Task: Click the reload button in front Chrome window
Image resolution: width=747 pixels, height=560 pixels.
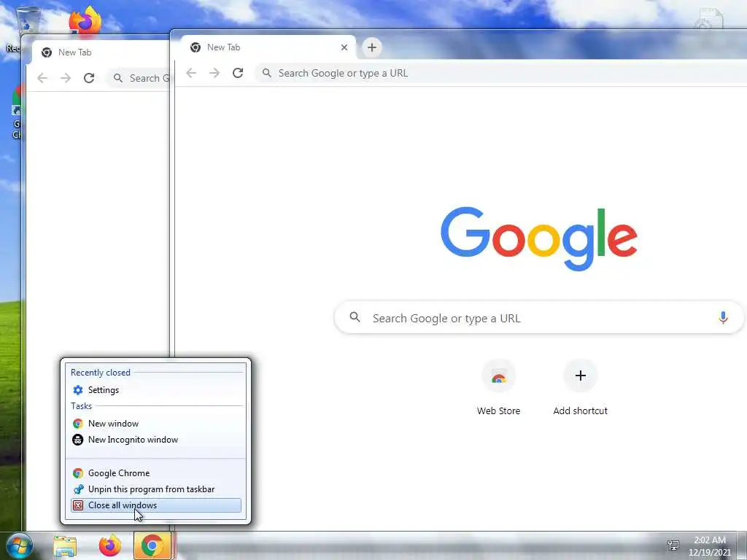Action: [238, 73]
